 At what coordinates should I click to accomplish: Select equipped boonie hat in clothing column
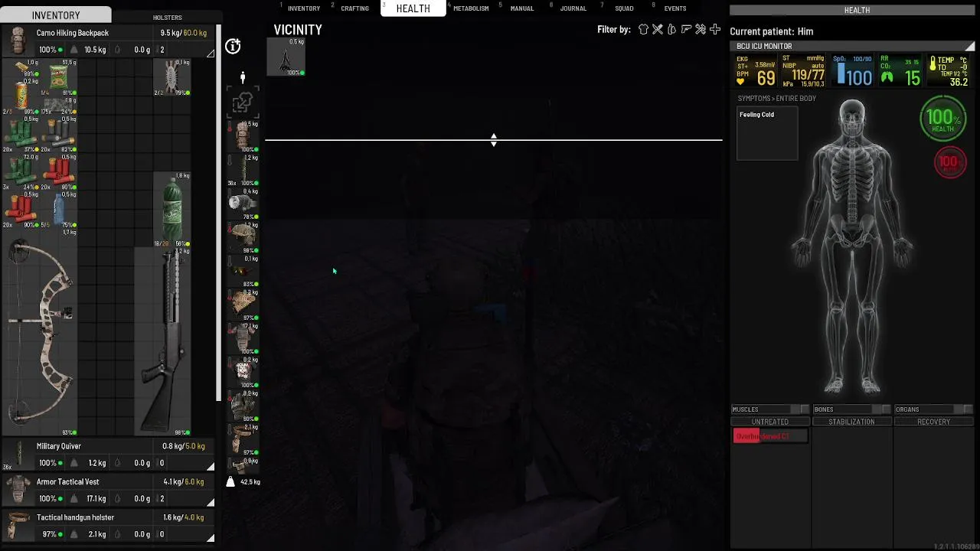[x=243, y=236]
